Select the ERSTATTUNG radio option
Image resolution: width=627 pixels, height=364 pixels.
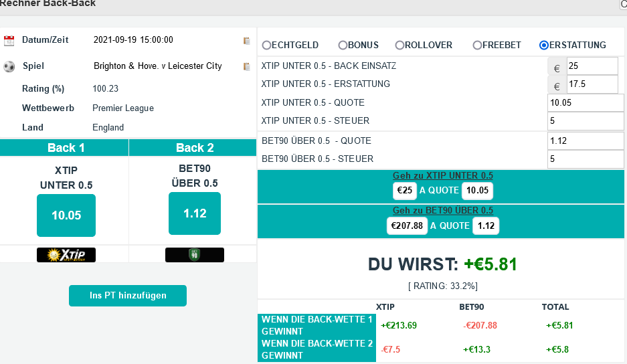[543, 45]
